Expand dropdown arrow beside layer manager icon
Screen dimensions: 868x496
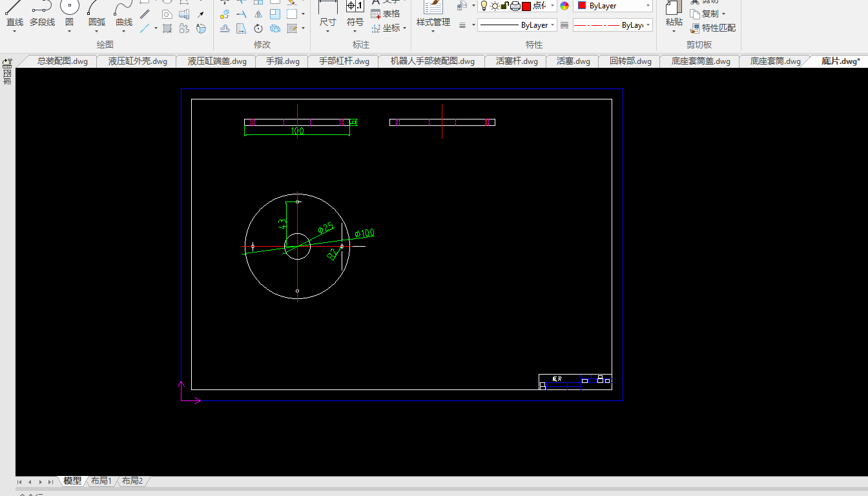point(473,6)
